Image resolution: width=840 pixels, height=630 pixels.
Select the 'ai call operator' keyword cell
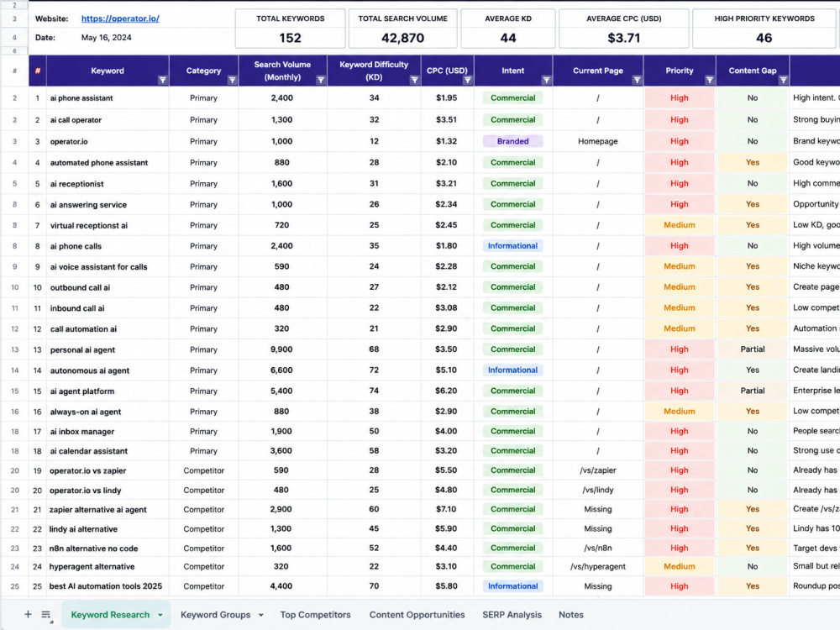tap(108, 120)
